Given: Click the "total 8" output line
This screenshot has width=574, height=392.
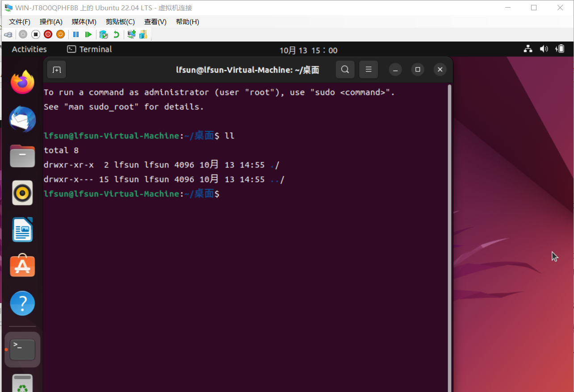Looking at the screenshot, I should [61, 150].
